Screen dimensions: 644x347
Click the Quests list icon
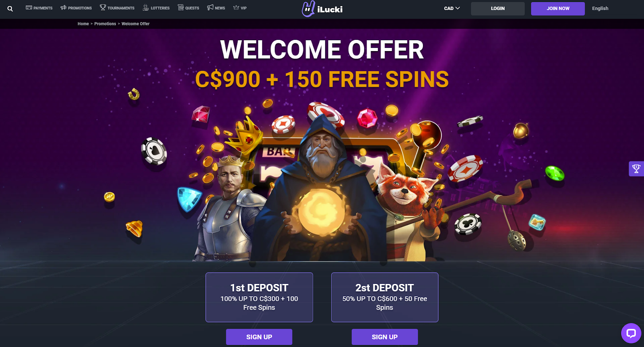click(181, 7)
